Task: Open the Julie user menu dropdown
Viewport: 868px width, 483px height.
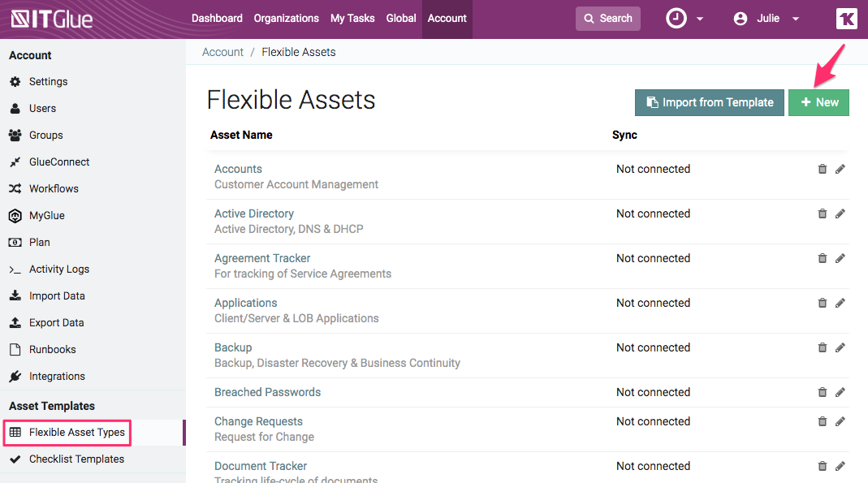Action: click(x=767, y=19)
